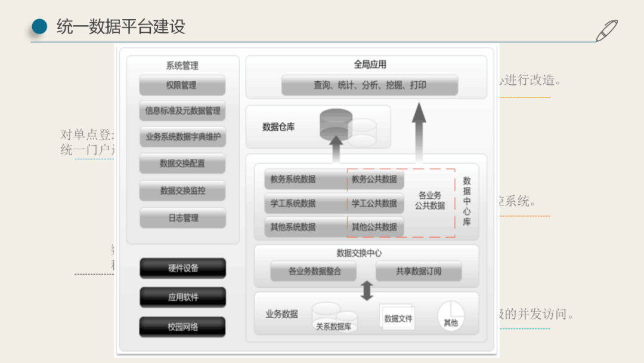
Task: Click the large upward arrow to 全局应用
Action: (419, 131)
